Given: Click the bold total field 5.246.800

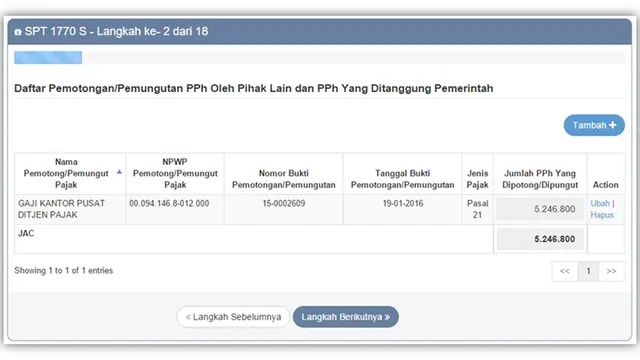Looking at the screenshot, I should click(540, 239).
